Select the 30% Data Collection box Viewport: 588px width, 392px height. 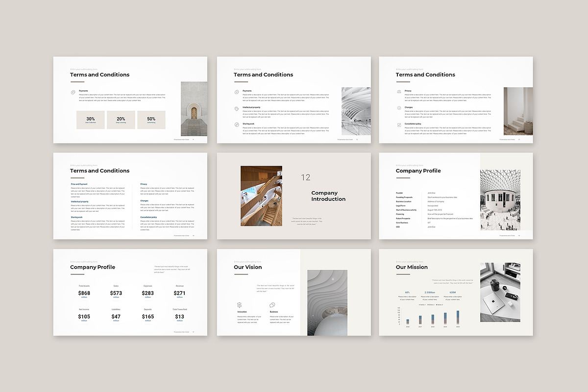pos(91,120)
